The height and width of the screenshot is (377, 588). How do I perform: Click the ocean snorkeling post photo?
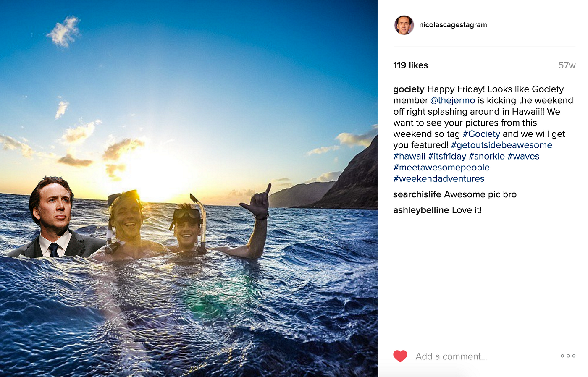click(189, 188)
